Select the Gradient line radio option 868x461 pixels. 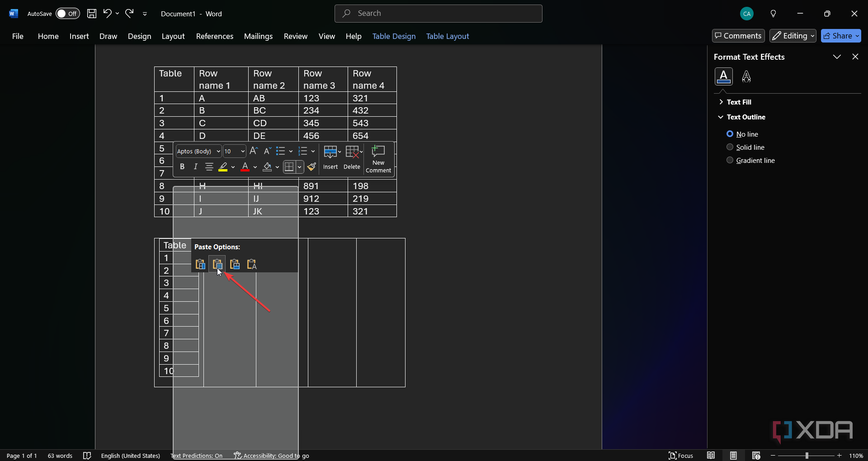730,160
